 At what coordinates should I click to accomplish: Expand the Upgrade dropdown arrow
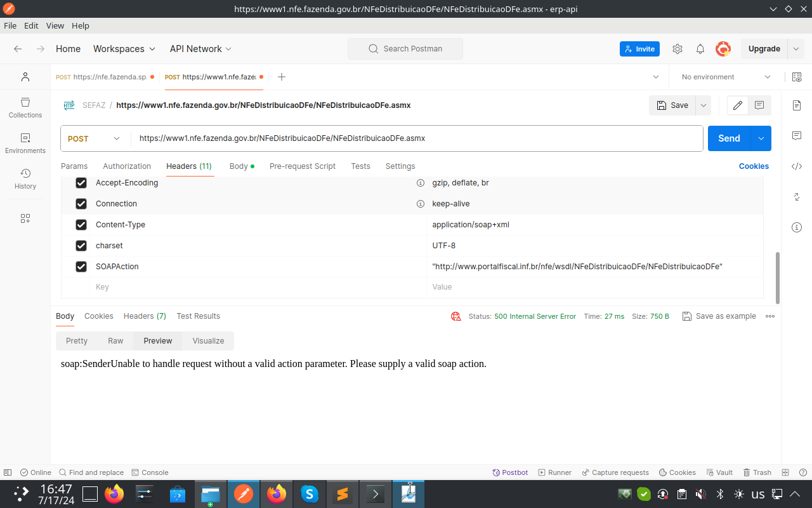coord(796,49)
